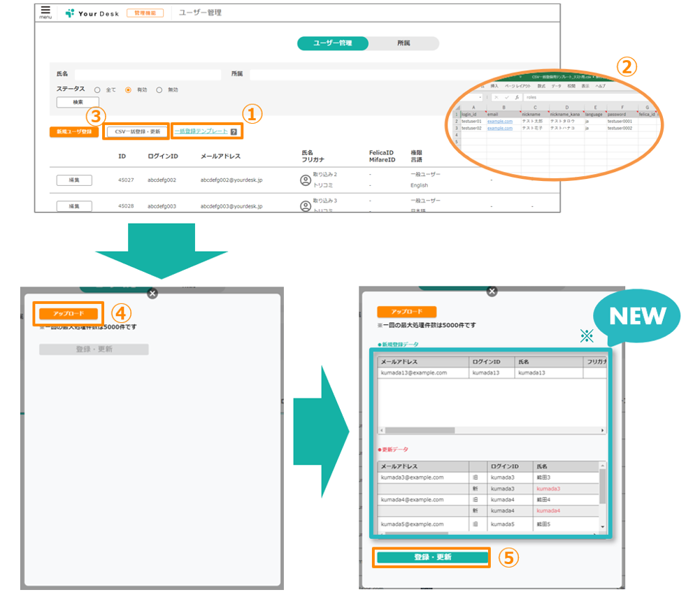Click user avatar icon for 取り込み3
Screen dimensions: 700x599
pos(306,205)
